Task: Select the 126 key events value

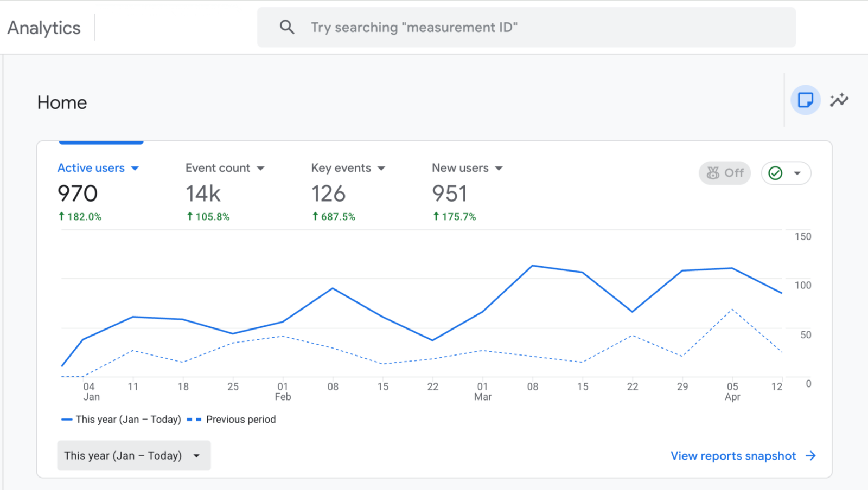Action: coord(328,194)
